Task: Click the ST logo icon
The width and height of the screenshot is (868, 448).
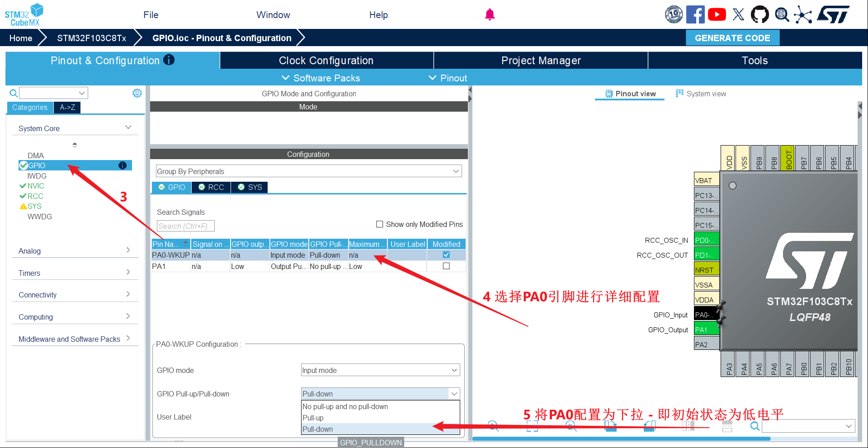Action: pos(833,14)
